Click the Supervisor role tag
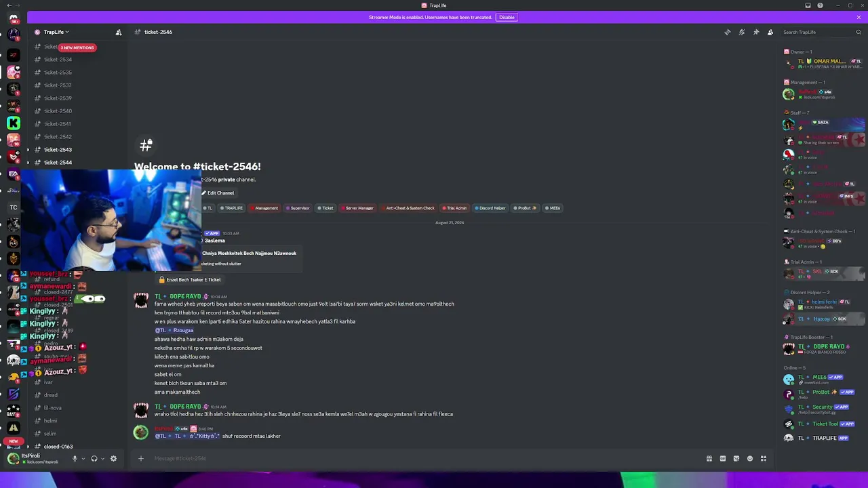The image size is (868, 488). click(x=298, y=208)
